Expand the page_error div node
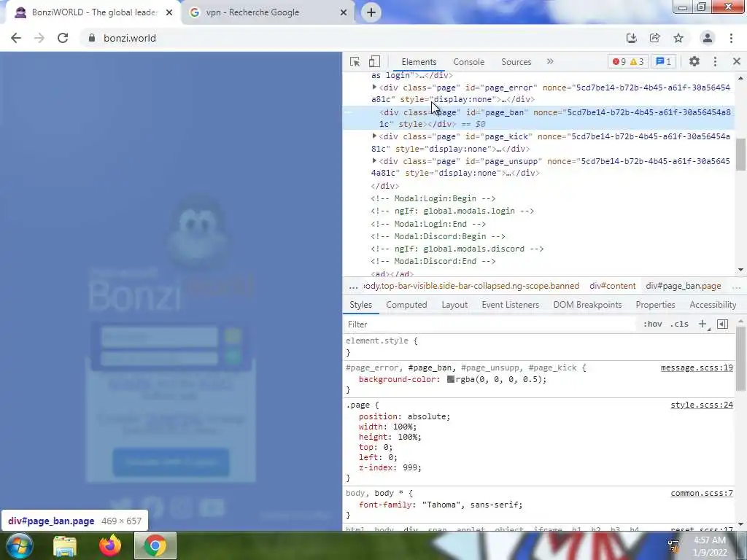 click(x=374, y=87)
